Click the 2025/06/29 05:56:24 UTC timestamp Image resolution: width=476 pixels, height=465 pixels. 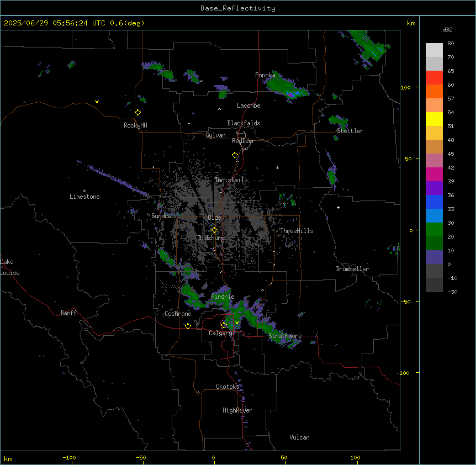tap(55, 23)
